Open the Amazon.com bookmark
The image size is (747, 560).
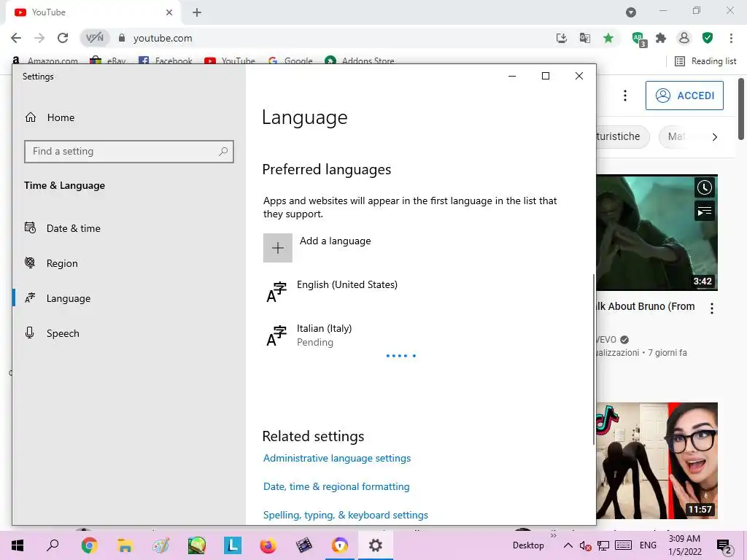coord(44,61)
